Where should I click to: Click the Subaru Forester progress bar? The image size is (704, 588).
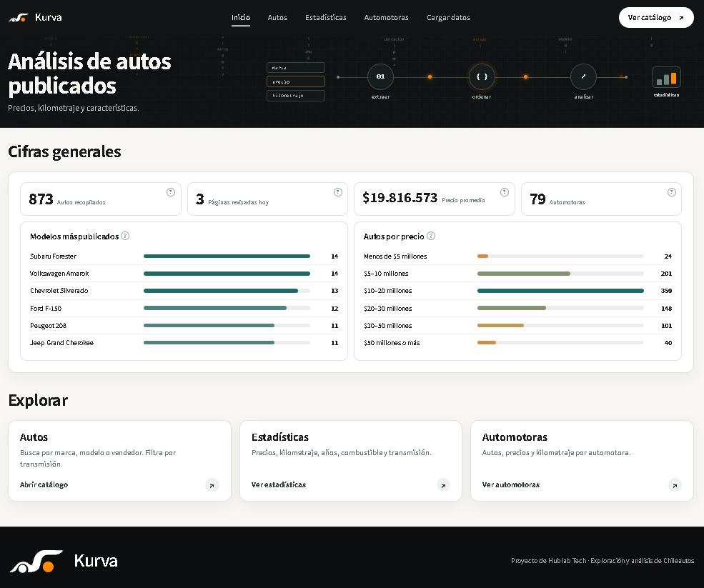click(227, 256)
